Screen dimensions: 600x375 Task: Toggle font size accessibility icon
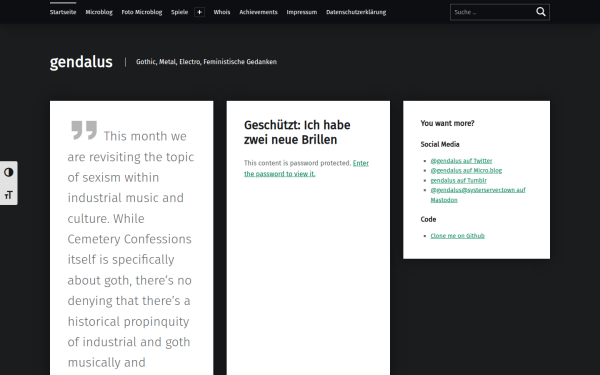coord(8,195)
